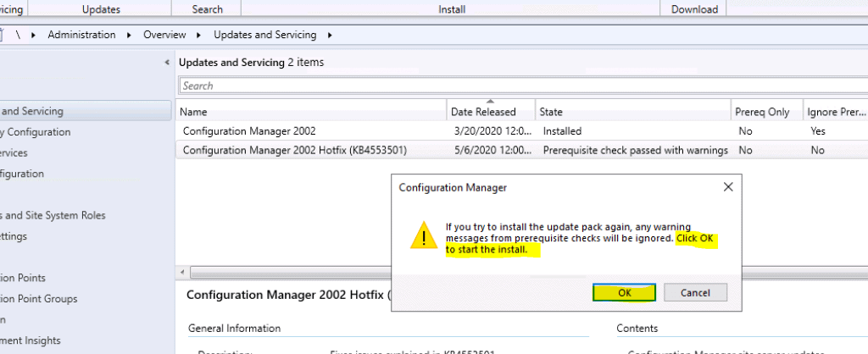Click the Search ribbon group label
Screen dimensions: 868x354
coord(207,9)
